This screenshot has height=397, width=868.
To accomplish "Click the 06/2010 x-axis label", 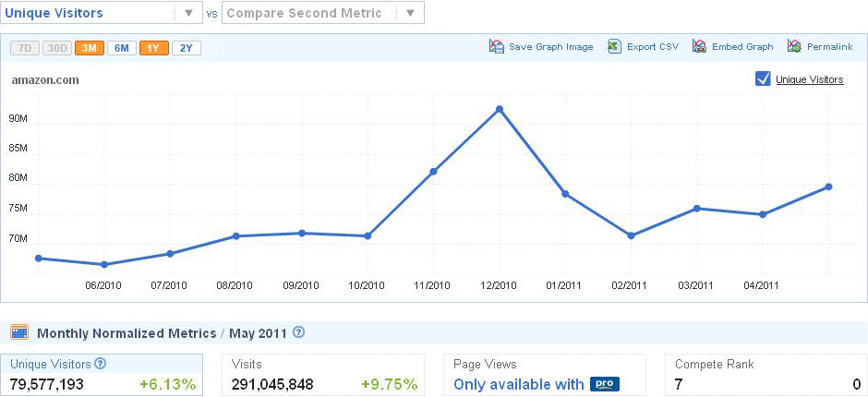I will [103, 285].
